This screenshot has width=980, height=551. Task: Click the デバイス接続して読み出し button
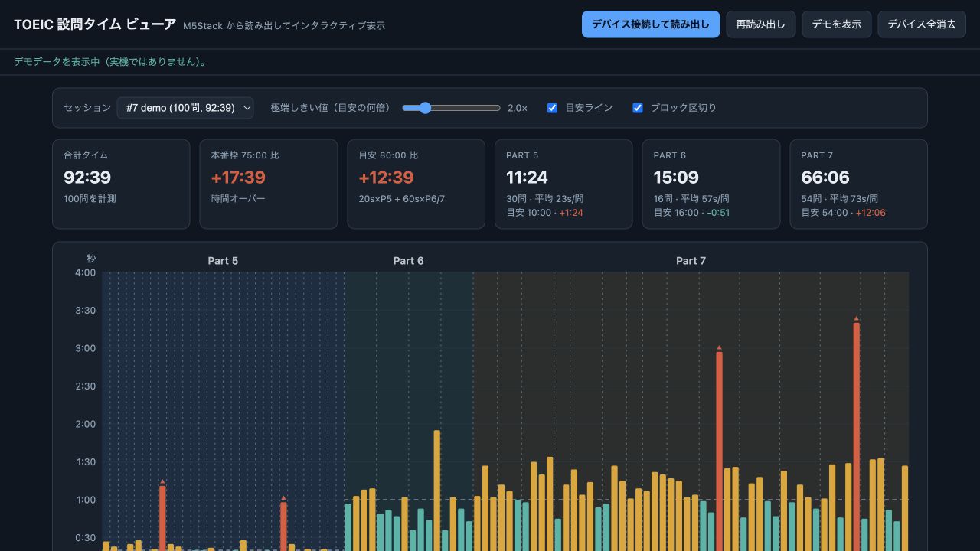click(x=651, y=24)
